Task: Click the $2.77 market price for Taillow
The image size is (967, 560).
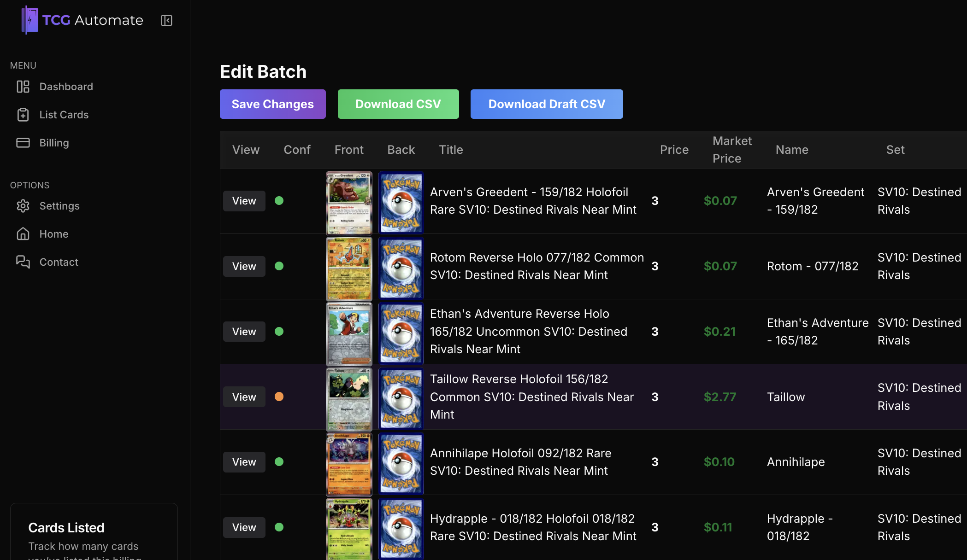Action: pyautogui.click(x=720, y=397)
